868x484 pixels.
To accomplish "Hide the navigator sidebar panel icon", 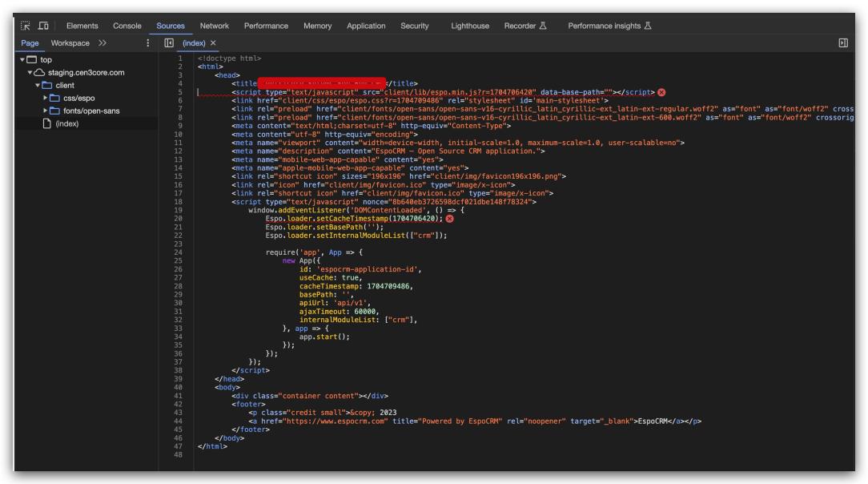I will (169, 42).
